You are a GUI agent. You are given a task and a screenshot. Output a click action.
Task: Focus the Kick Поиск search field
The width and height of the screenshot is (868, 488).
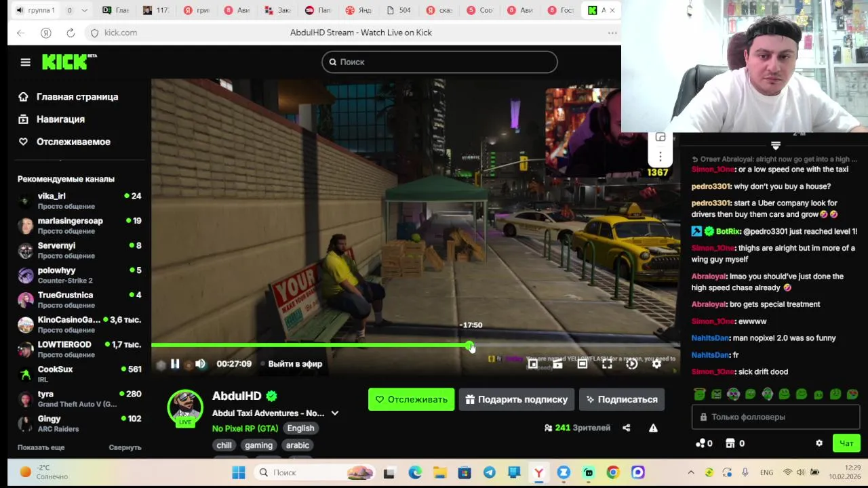(x=439, y=62)
